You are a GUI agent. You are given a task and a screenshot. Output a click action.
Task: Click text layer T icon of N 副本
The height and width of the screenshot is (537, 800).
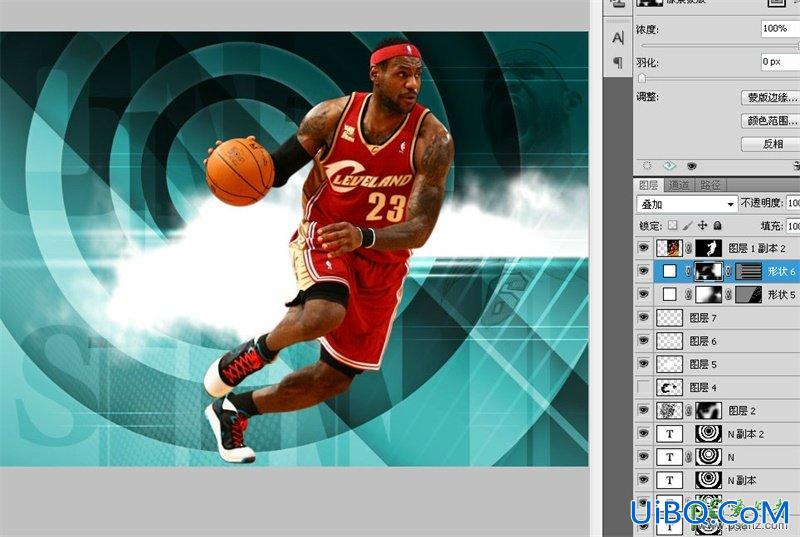point(669,480)
